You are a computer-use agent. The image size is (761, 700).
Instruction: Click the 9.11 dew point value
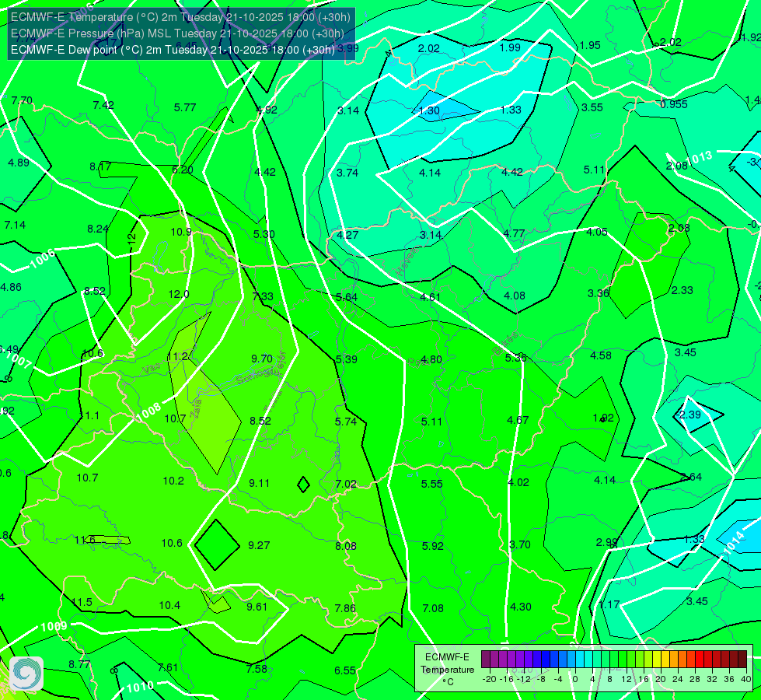pyautogui.click(x=259, y=483)
